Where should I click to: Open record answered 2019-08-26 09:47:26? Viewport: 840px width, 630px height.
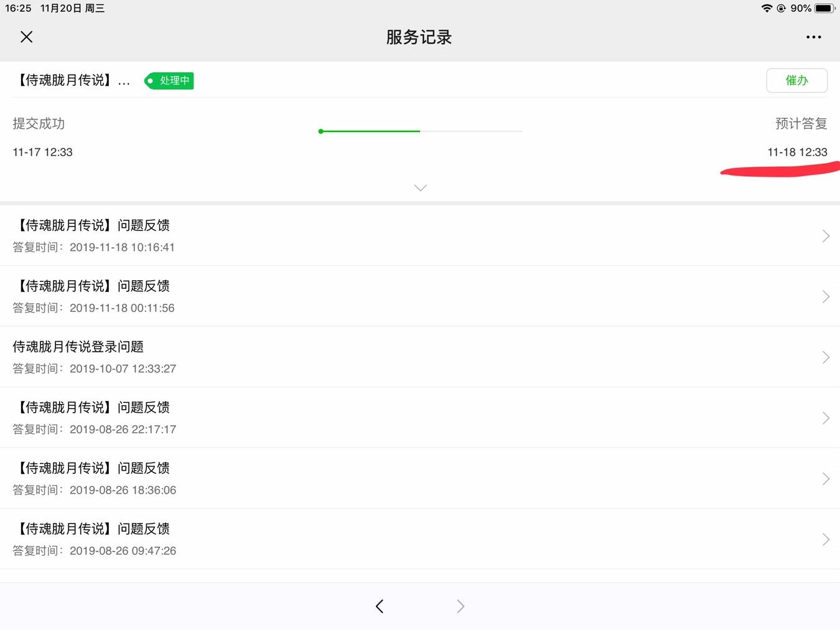(x=373, y=539)
